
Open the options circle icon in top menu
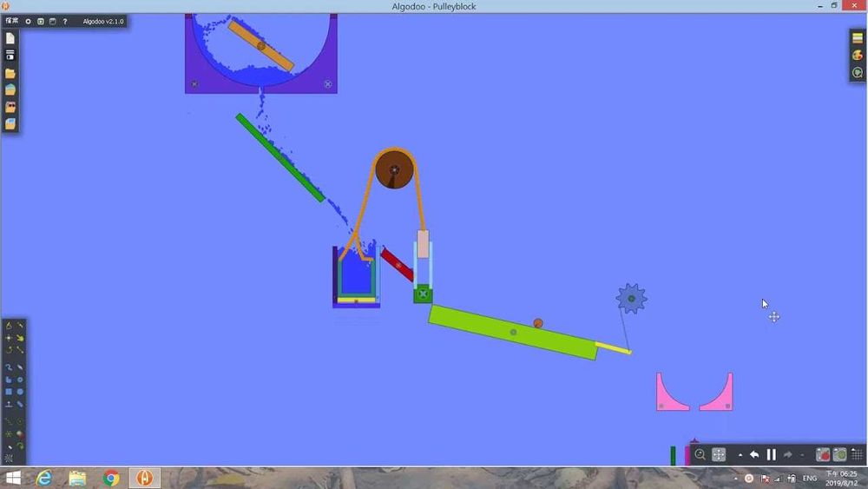pyautogui.click(x=29, y=21)
